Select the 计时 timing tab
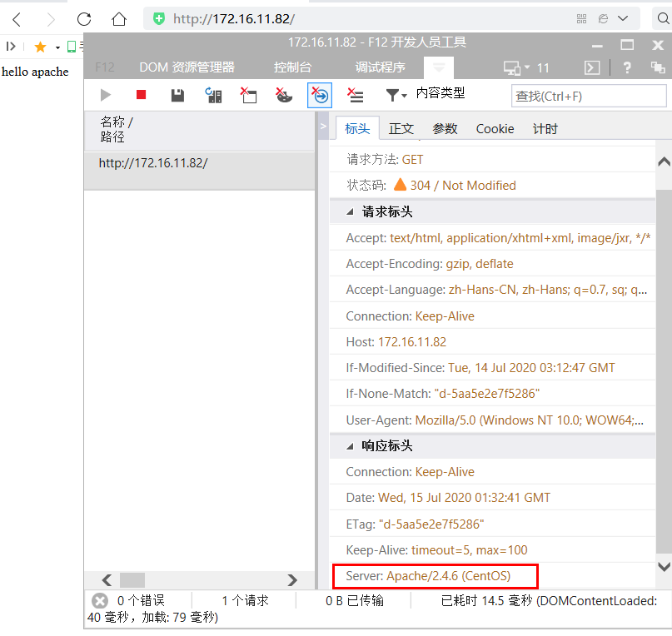The image size is (672, 636). click(545, 128)
